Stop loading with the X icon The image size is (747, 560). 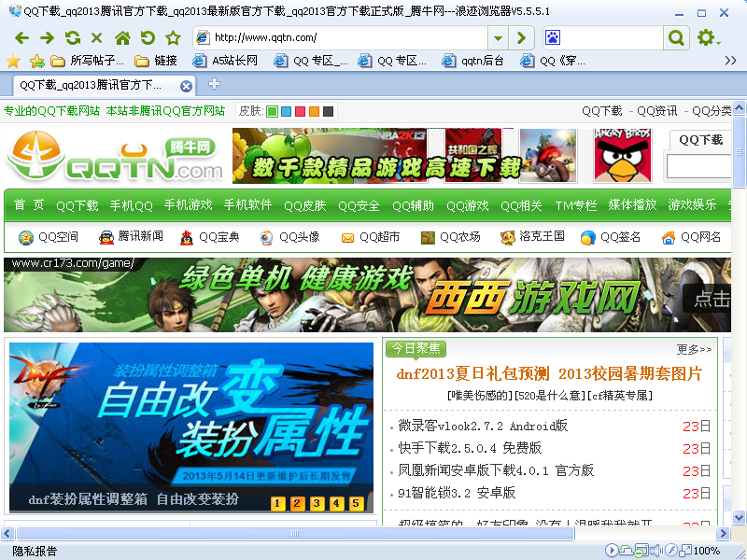[x=97, y=37]
